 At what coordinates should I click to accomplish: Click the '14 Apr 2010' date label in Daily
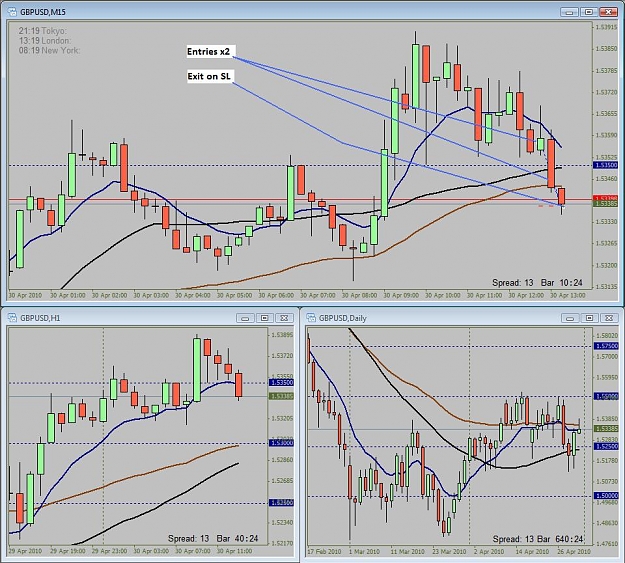click(x=532, y=552)
